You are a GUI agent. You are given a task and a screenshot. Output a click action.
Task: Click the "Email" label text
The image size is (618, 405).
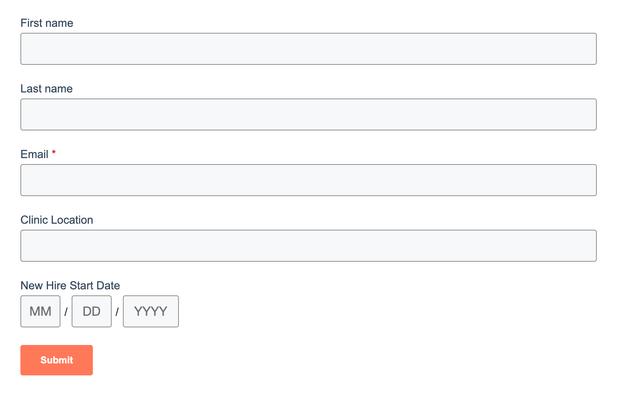point(34,154)
